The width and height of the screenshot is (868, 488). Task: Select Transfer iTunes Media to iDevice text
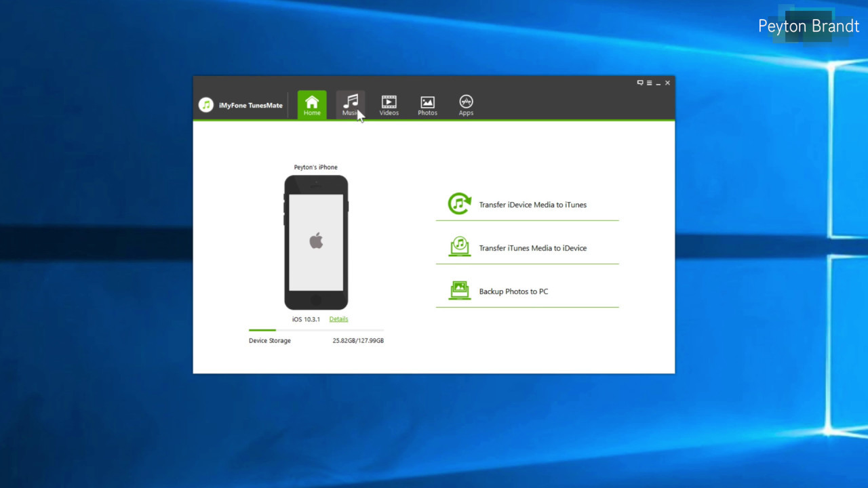[533, 248]
